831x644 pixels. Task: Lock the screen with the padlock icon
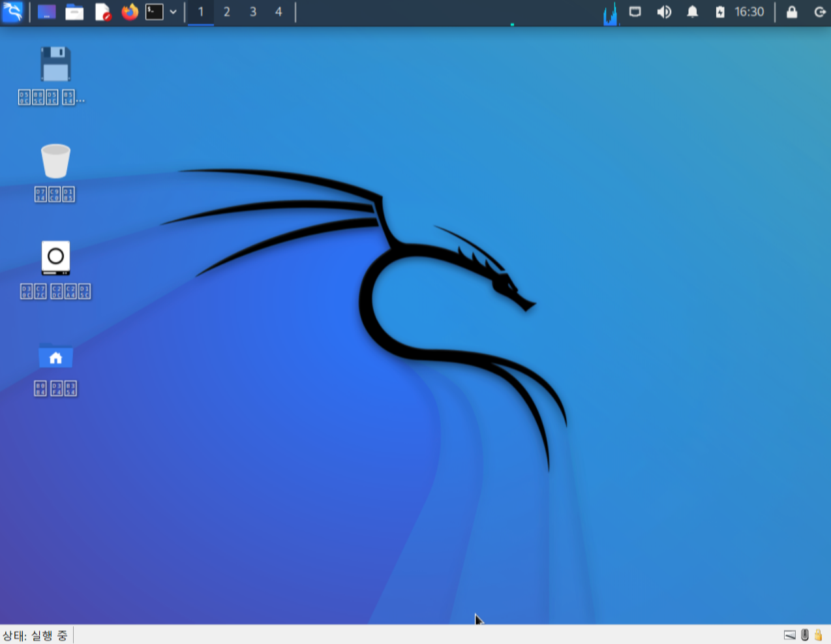(792, 12)
